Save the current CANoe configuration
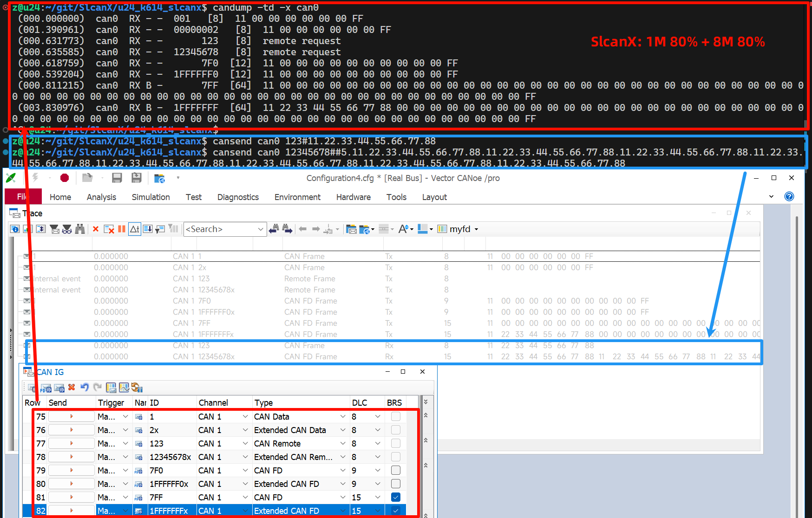Viewport: 812px width, 518px height. [117, 178]
